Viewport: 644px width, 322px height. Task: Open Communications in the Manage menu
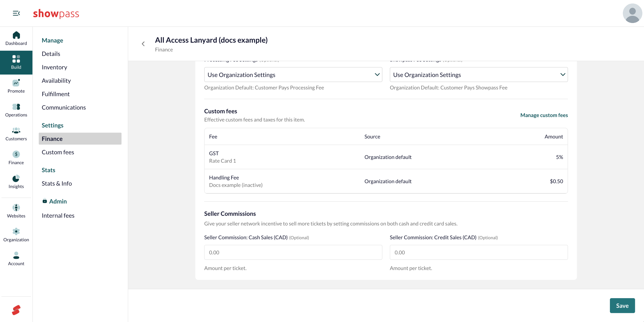pyautogui.click(x=64, y=107)
